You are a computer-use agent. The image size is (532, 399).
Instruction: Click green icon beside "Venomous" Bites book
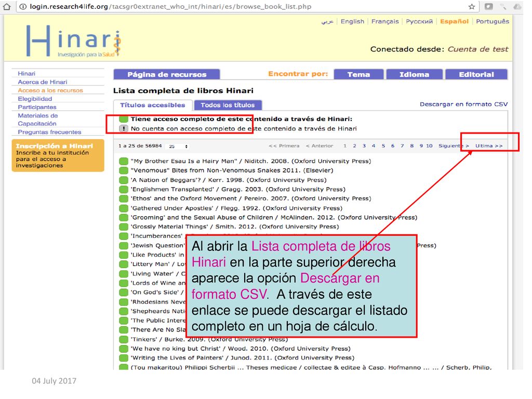point(124,170)
